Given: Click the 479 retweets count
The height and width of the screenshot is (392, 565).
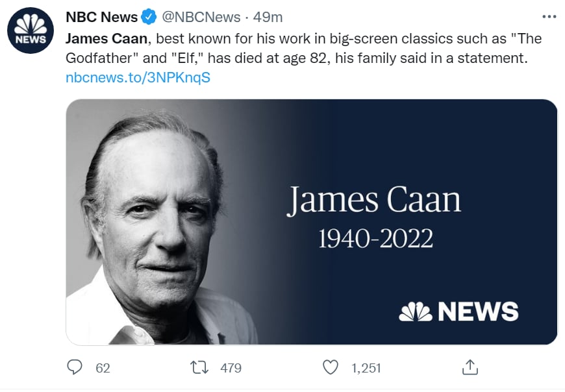Looking at the screenshot, I should coord(231,368).
